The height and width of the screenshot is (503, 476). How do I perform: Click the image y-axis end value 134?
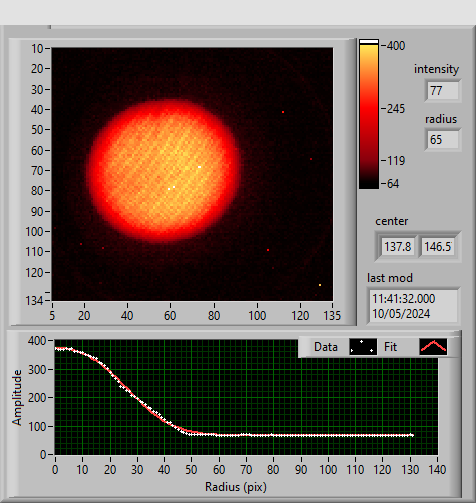[x=35, y=301]
